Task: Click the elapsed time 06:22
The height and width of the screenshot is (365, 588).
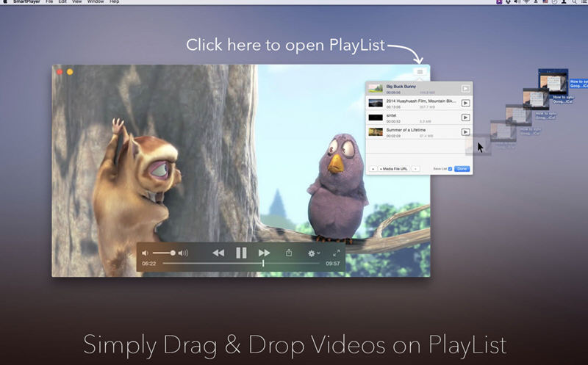Action: point(149,264)
